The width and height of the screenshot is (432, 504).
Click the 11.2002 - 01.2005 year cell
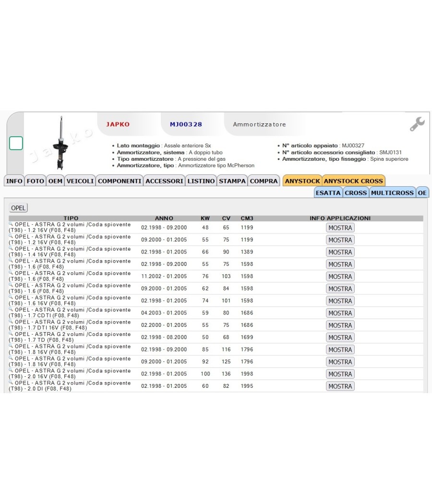[164, 276]
